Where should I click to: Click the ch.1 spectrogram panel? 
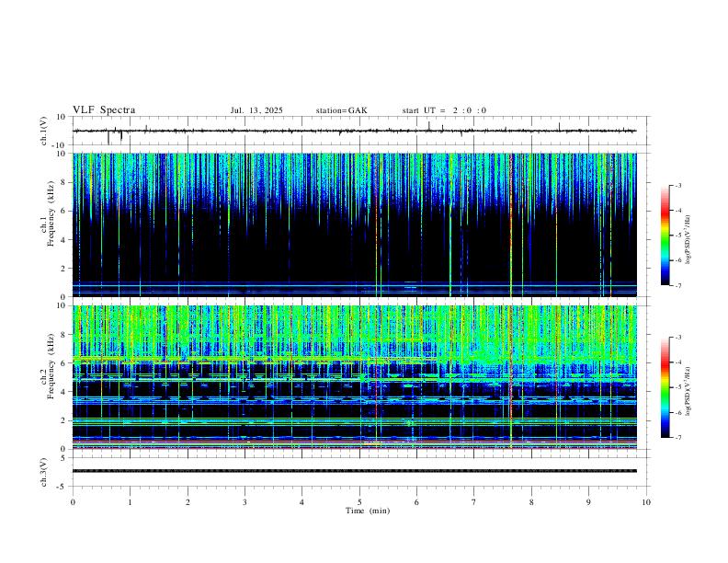[355, 224]
